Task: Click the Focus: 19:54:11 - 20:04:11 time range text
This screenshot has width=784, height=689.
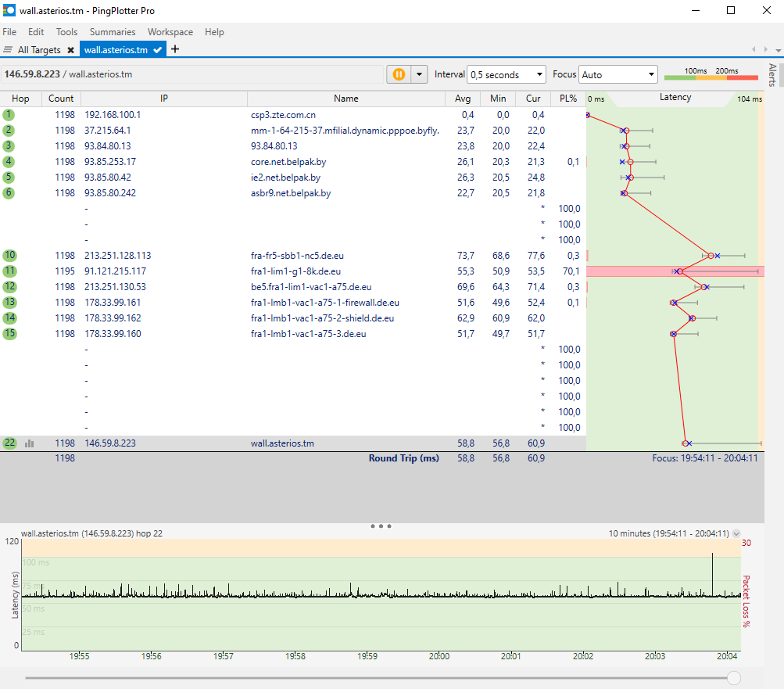Action: pos(704,458)
